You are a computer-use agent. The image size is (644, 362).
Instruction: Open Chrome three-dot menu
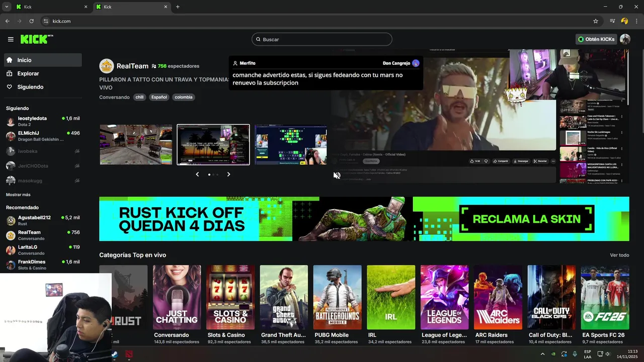636,21
